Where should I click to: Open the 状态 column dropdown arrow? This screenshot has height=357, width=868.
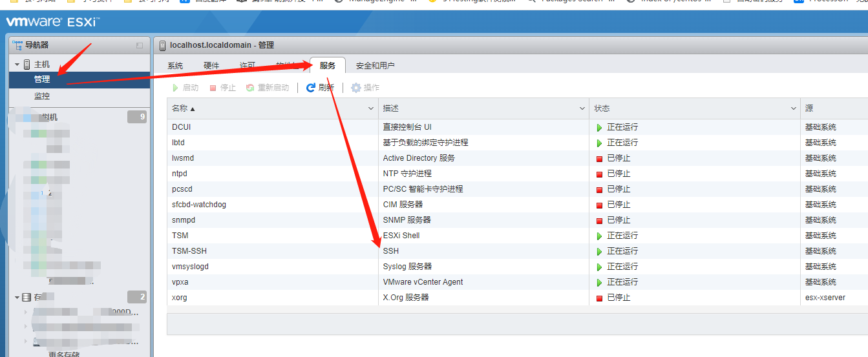tap(794, 108)
